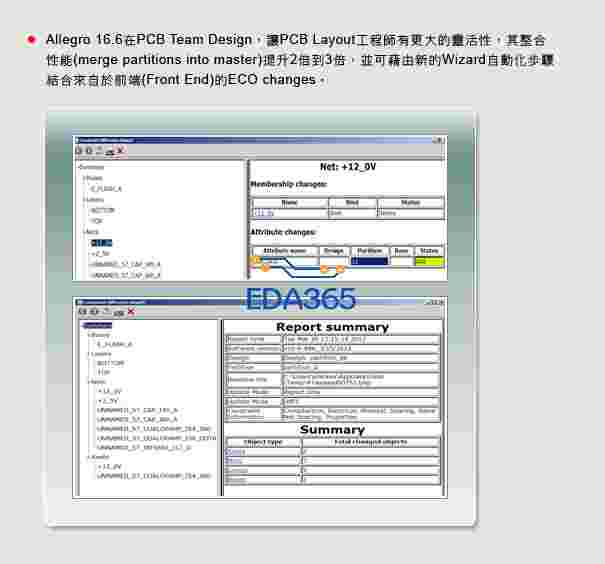
Task: Open the +12_0V link in Membership changes table
Action: pyautogui.click(x=264, y=213)
